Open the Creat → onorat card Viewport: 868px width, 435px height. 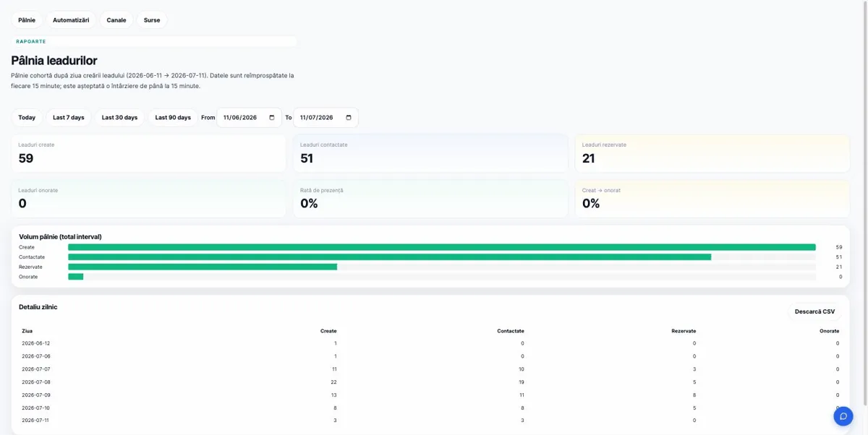[712, 199]
